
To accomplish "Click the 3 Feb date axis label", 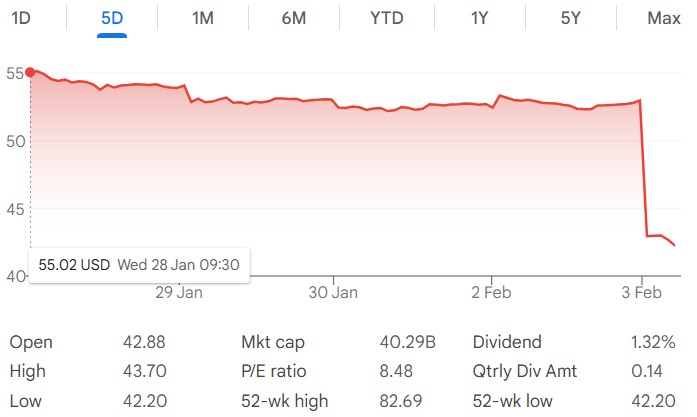I will click(642, 292).
